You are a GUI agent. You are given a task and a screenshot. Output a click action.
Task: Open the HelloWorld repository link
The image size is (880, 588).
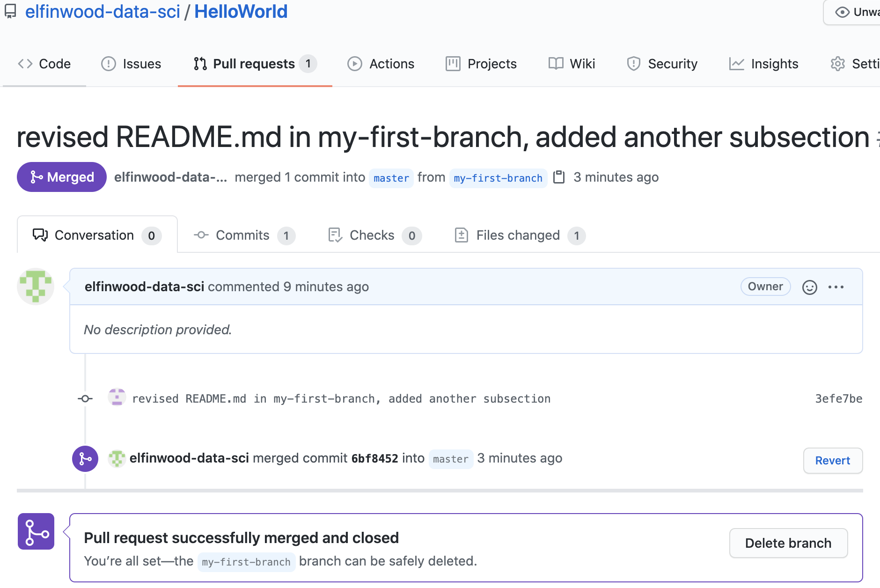point(241,12)
